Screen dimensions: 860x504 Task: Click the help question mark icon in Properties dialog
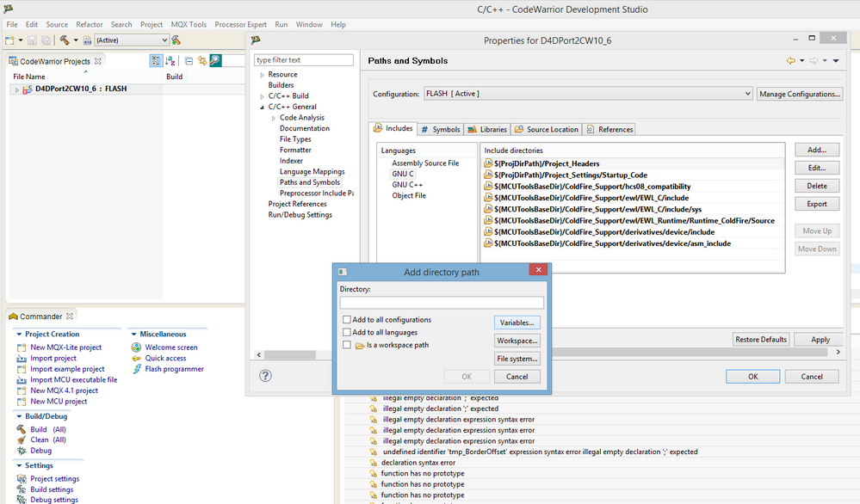pos(265,376)
